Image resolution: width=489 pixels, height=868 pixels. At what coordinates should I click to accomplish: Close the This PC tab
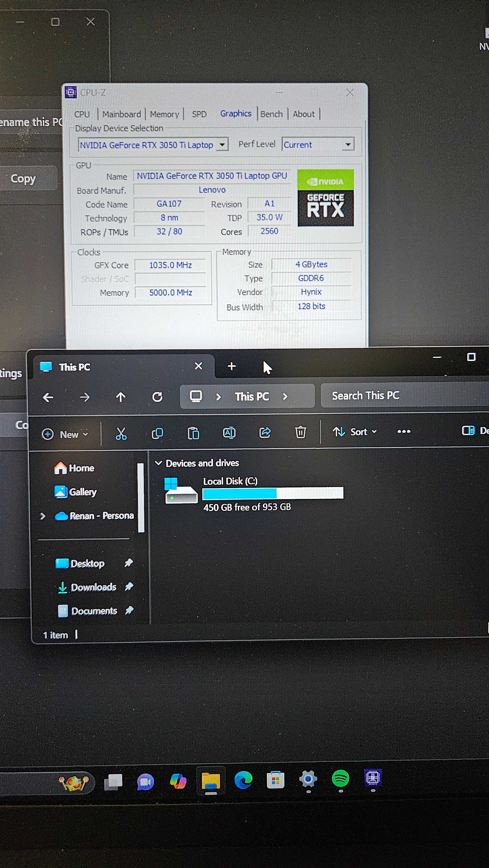point(199,366)
